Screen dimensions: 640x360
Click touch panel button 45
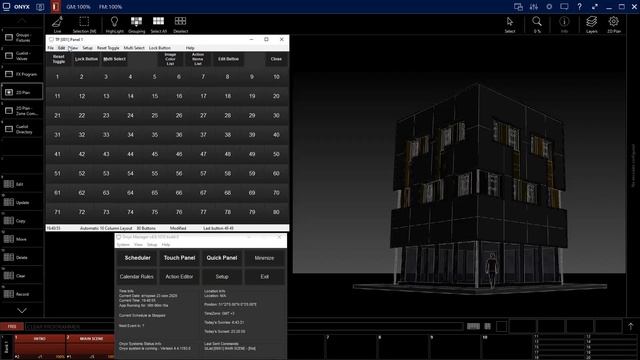pyautogui.click(x=155, y=154)
